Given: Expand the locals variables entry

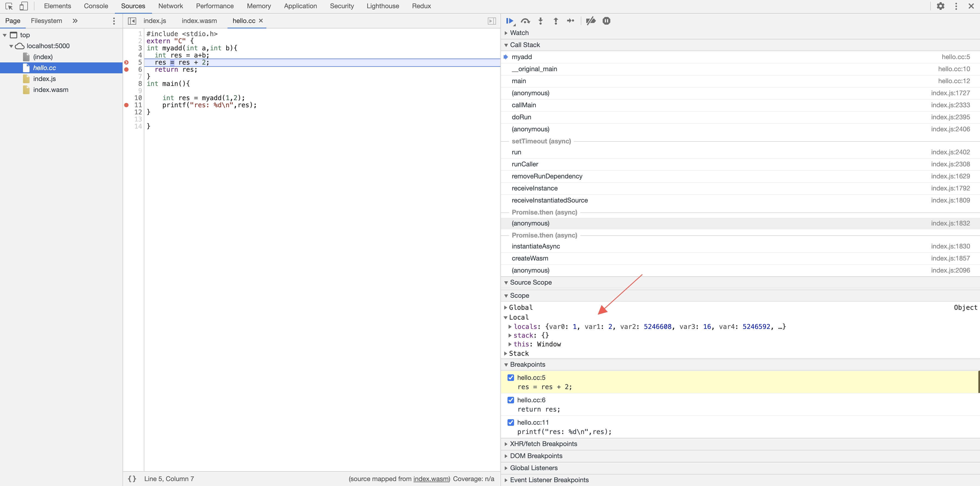Looking at the screenshot, I should [510, 326].
